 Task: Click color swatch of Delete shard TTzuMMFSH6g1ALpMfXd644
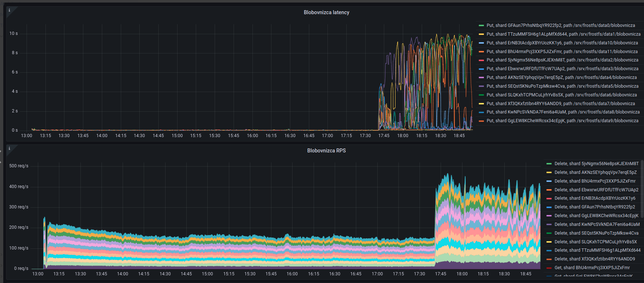(x=549, y=250)
